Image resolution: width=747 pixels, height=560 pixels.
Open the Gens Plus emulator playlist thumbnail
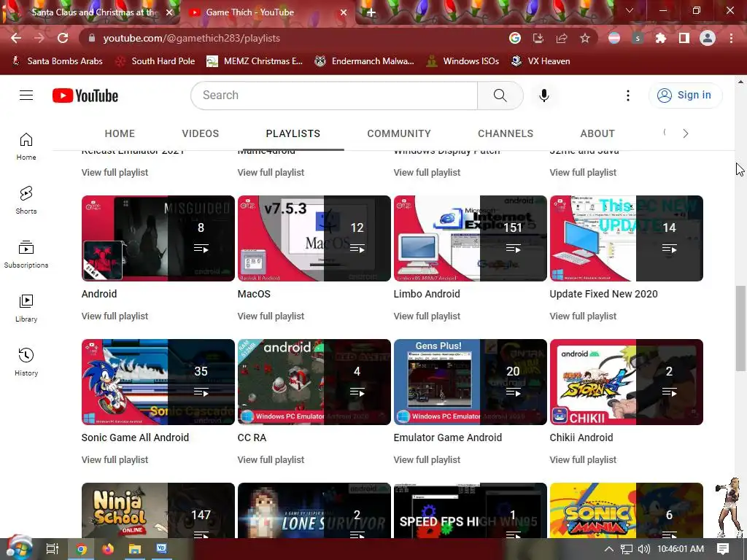[x=471, y=382]
